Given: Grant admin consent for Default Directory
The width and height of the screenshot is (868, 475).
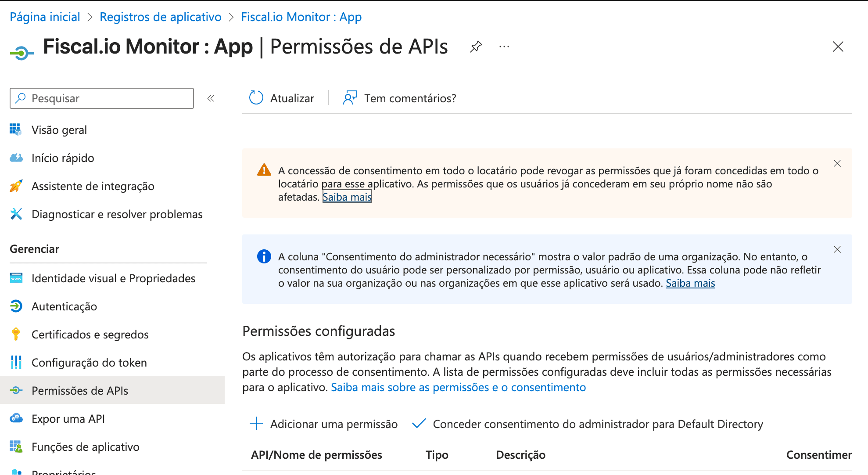Looking at the screenshot, I should click(598, 424).
